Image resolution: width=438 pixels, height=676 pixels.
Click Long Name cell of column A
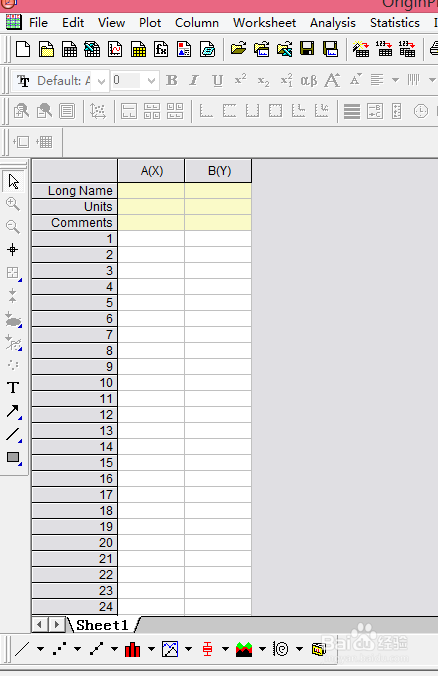151,191
